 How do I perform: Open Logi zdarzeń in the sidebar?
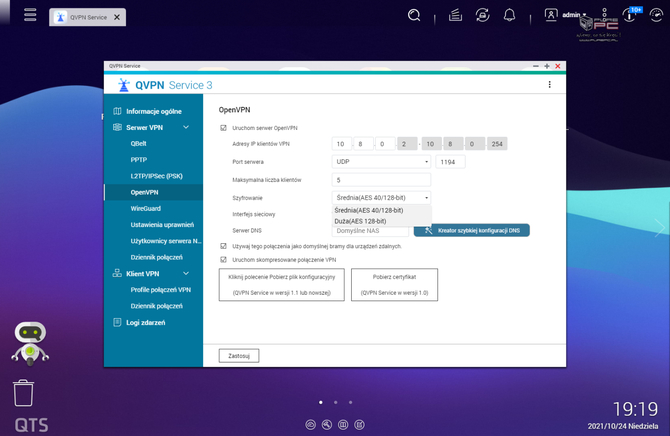click(x=145, y=322)
